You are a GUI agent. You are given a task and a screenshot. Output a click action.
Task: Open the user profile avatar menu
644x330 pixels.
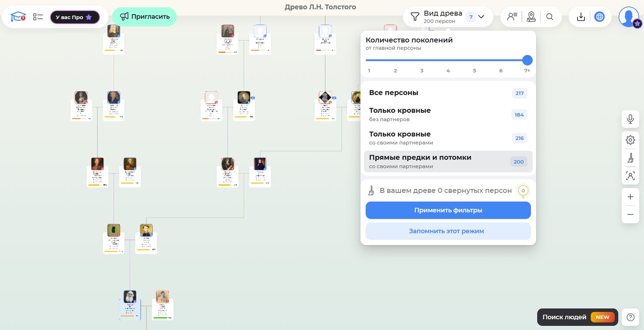[x=629, y=17]
